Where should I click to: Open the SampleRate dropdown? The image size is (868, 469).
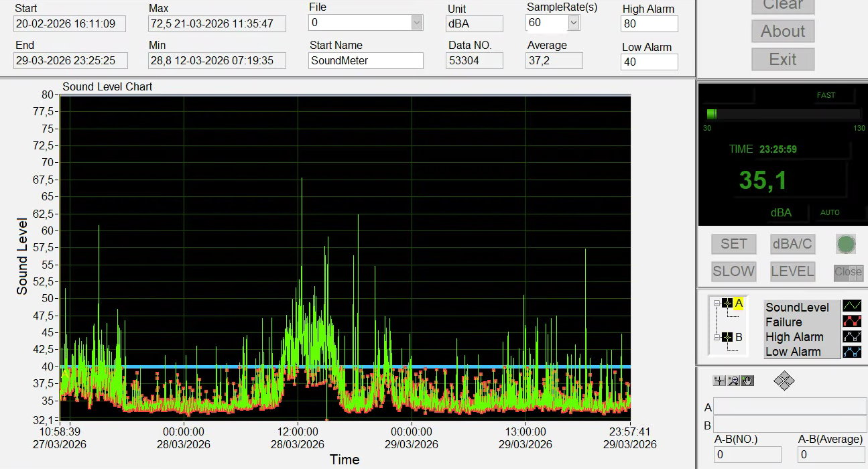tap(573, 23)
